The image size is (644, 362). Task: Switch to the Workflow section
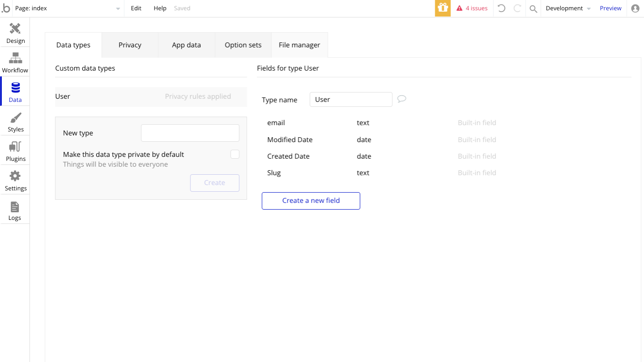(x=15, y=62)
